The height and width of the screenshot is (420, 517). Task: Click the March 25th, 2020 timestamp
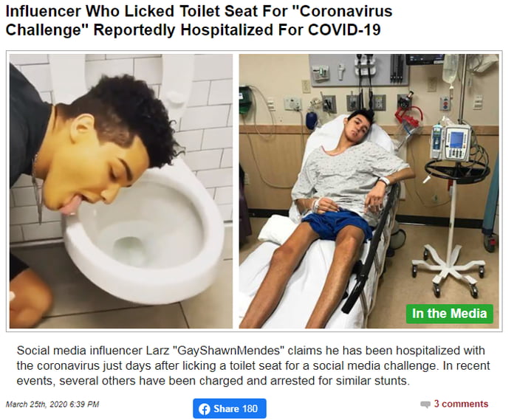point(52,404)
